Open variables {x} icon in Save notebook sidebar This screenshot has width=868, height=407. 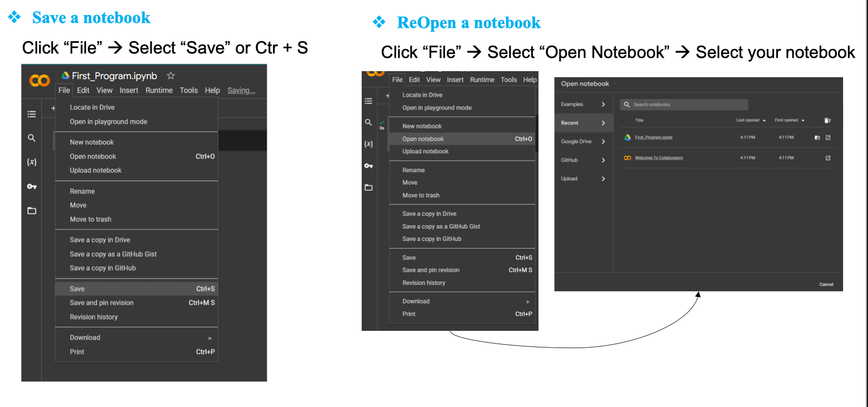[32, 162]
